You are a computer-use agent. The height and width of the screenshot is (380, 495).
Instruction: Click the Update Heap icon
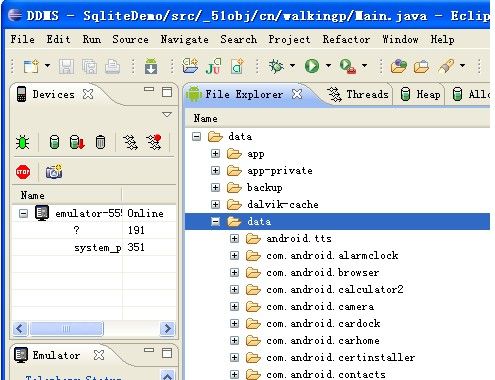point(54,142)
